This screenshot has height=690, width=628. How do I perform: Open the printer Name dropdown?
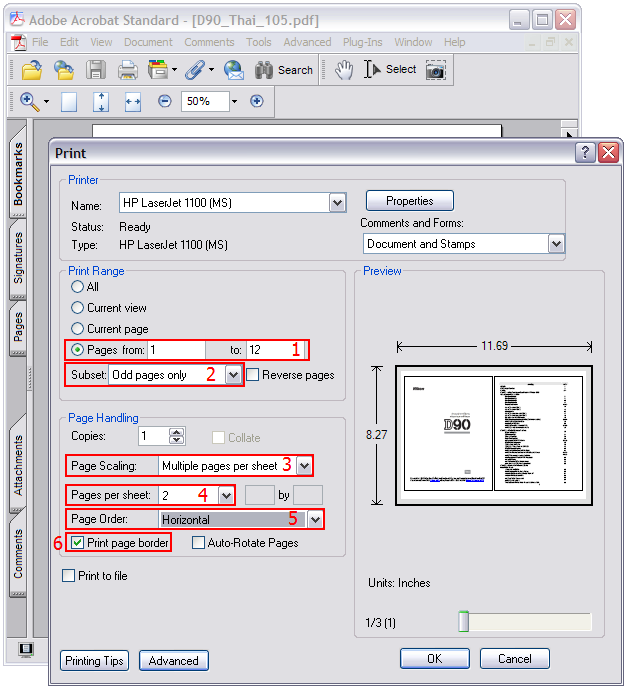338,203
